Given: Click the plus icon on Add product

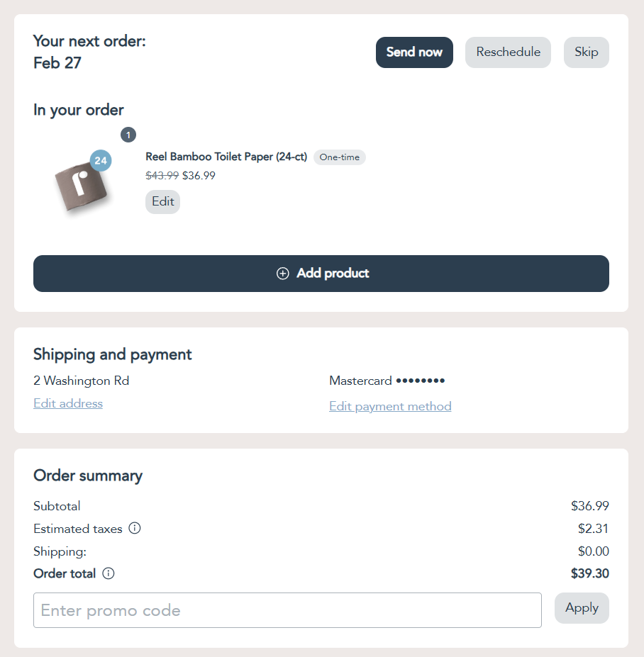Looking at the screenshot, I should point(282,274).
